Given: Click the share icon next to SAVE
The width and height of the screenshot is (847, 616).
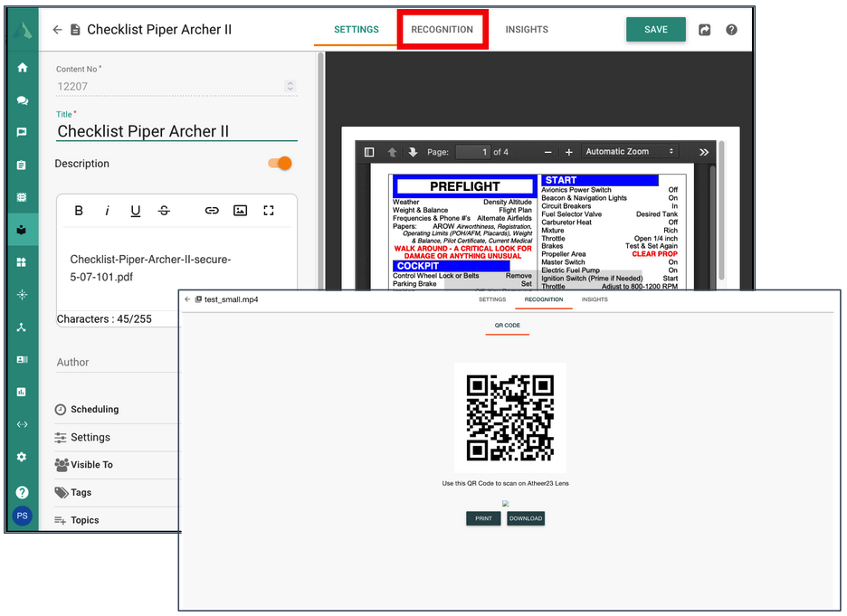Looking at the screenshot, I should (x=704, y=30).
